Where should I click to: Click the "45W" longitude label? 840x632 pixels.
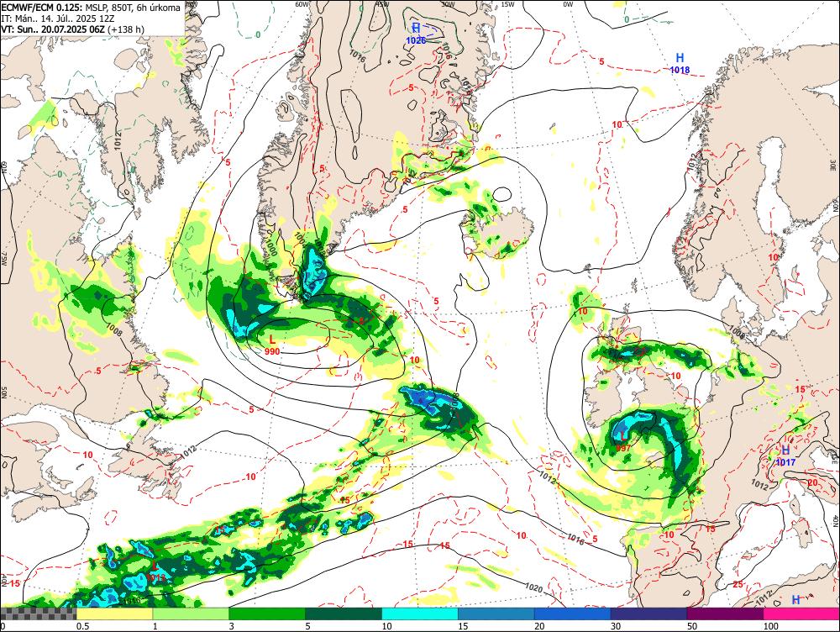(x=382, y=3)
